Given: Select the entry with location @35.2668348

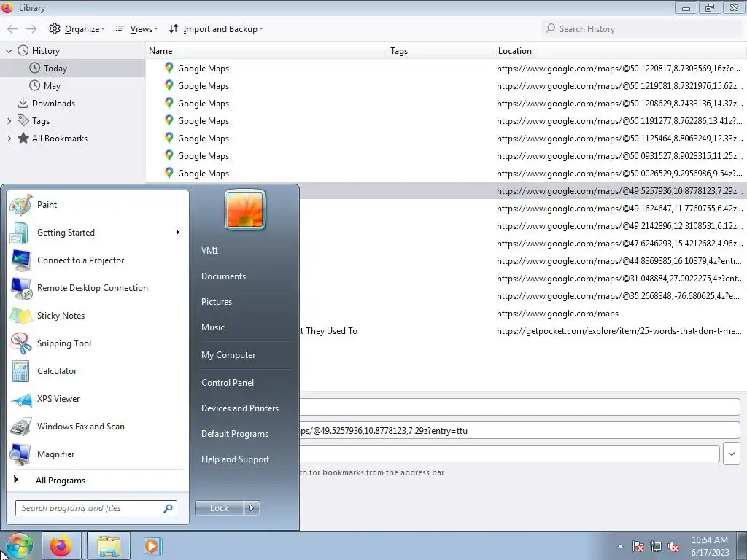Looking at the screenshot, I should pyautogui.click(x=523, y=296).
